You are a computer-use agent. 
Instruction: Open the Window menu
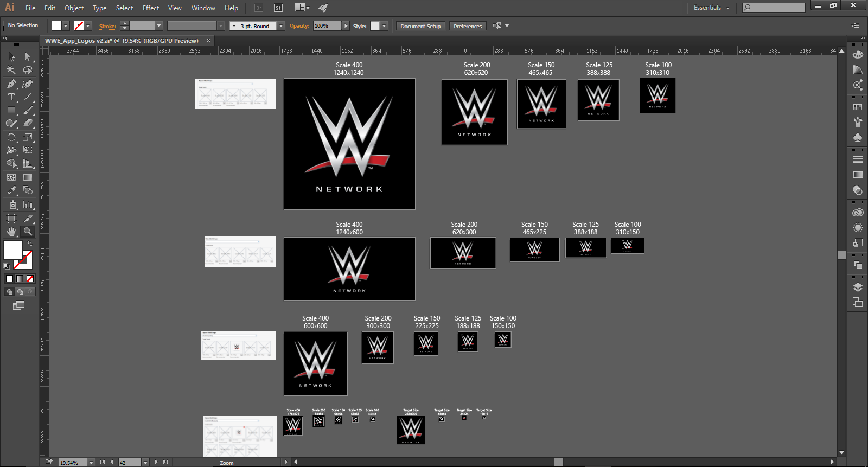203,8
